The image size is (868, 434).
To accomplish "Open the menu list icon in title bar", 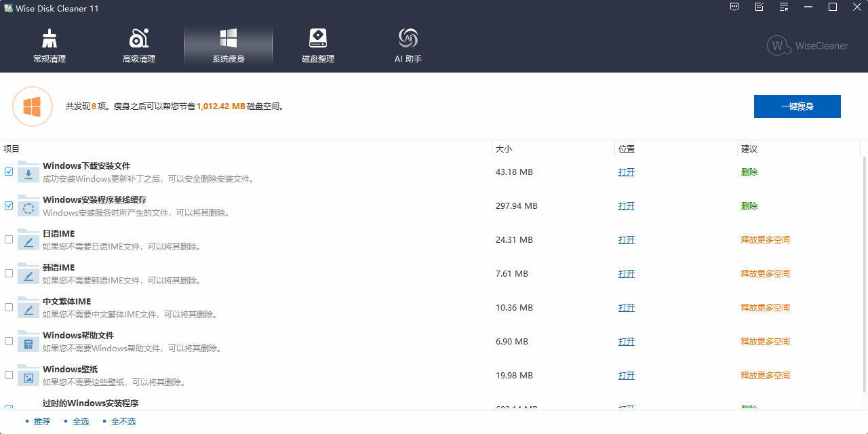I will (x=784, y=7).
